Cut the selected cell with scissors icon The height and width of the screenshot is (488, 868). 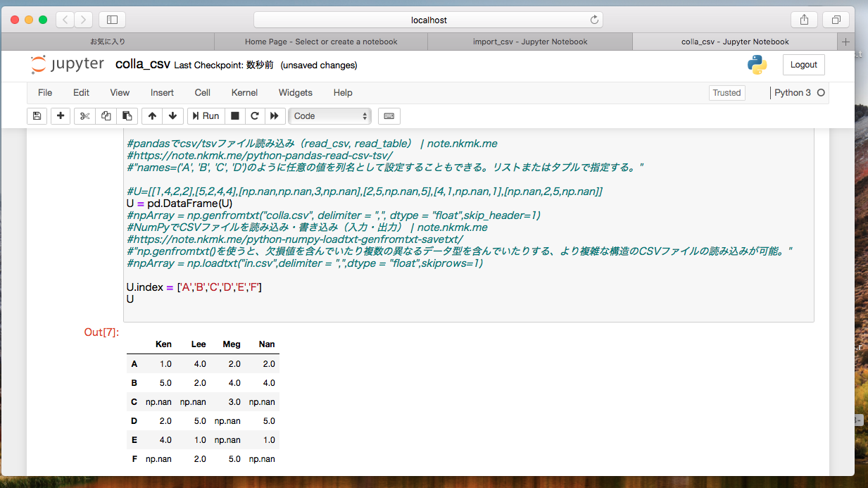(x=84, y=115)
